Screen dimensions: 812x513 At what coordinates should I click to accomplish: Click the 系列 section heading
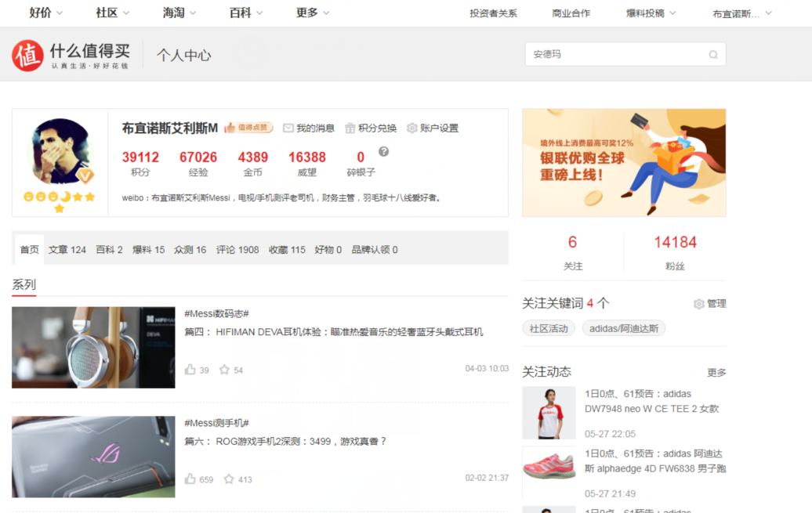(x=24, y=285)
